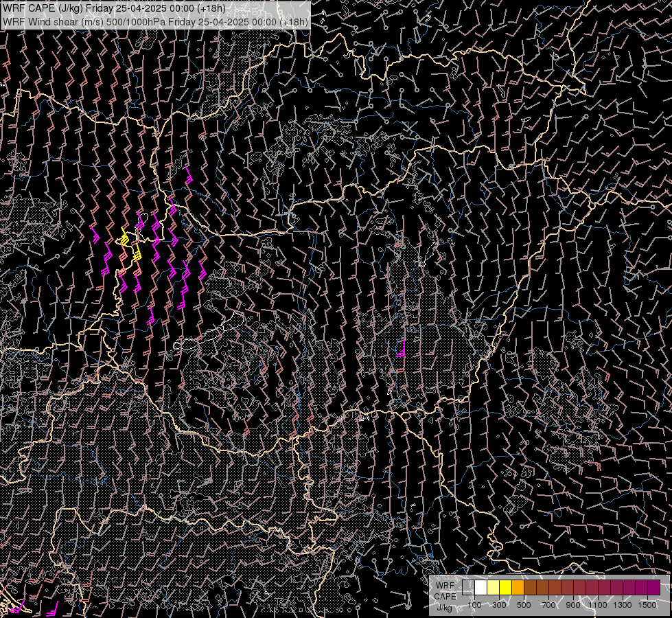Click the 900 legend tick label
This screenshot has height=618, width=672.
(x=573, y=605)
